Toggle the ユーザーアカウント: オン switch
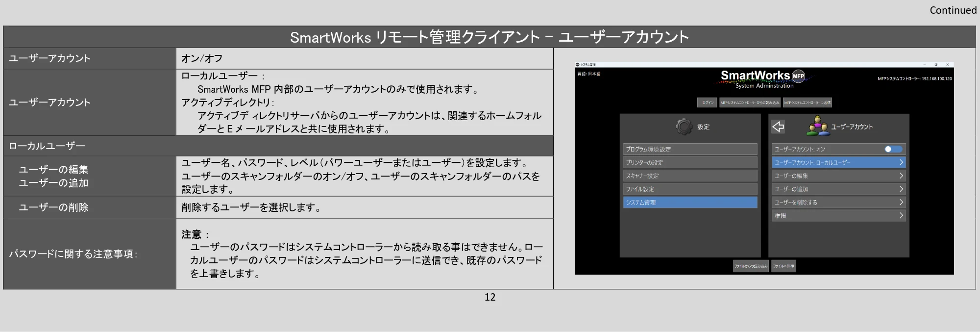The width and height of the screenshot is (980, 332). click(x=893, y=149)
